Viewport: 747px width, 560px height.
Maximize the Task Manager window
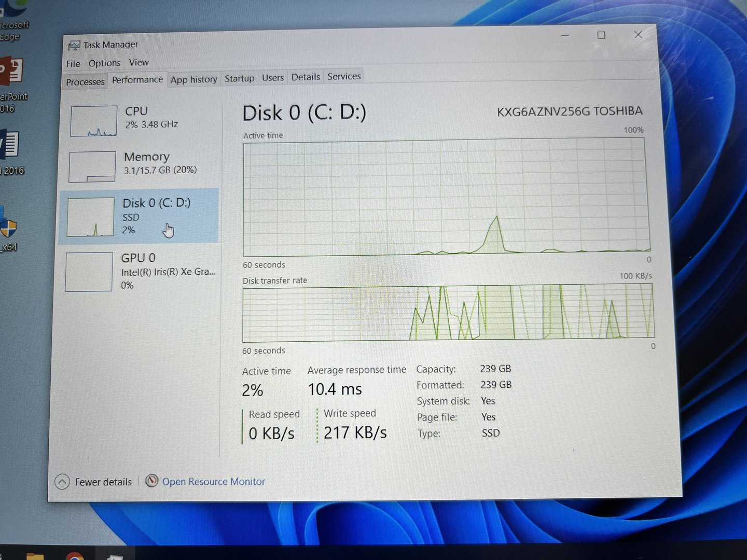(x=601, y=35)
